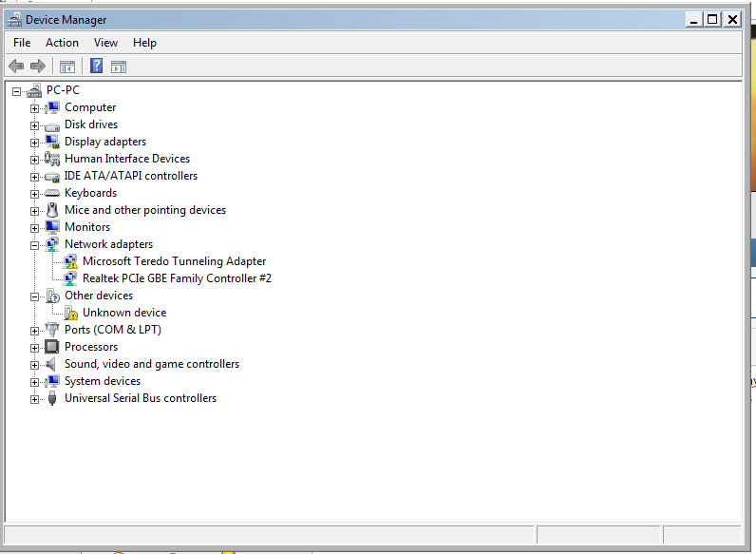Select the PC-PC label

click(x=63, y=90)
